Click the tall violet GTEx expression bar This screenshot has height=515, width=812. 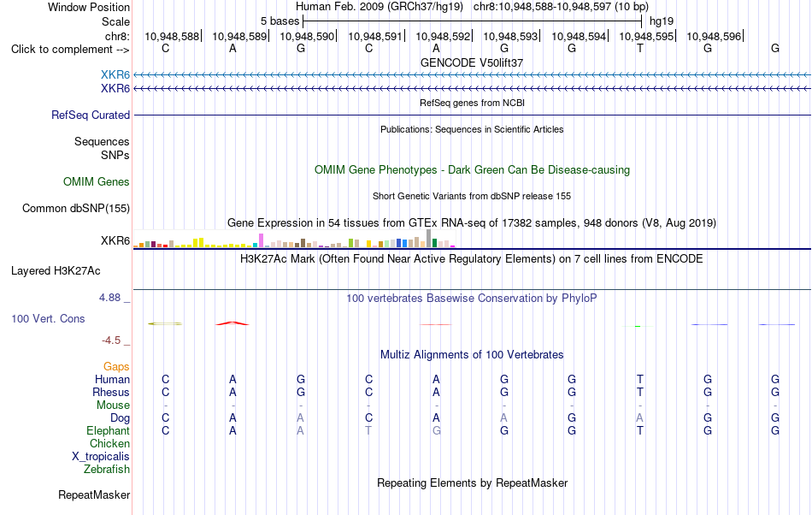pyautogui.click(x=261, y=240)
